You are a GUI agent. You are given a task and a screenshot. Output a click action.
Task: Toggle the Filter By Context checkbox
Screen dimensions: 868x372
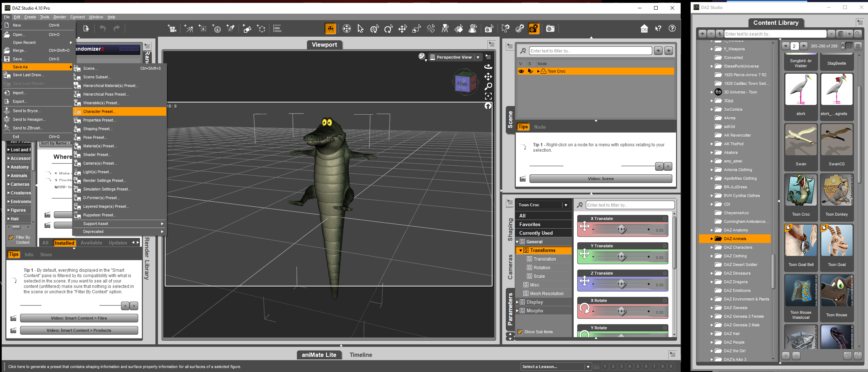click(11, 238)
